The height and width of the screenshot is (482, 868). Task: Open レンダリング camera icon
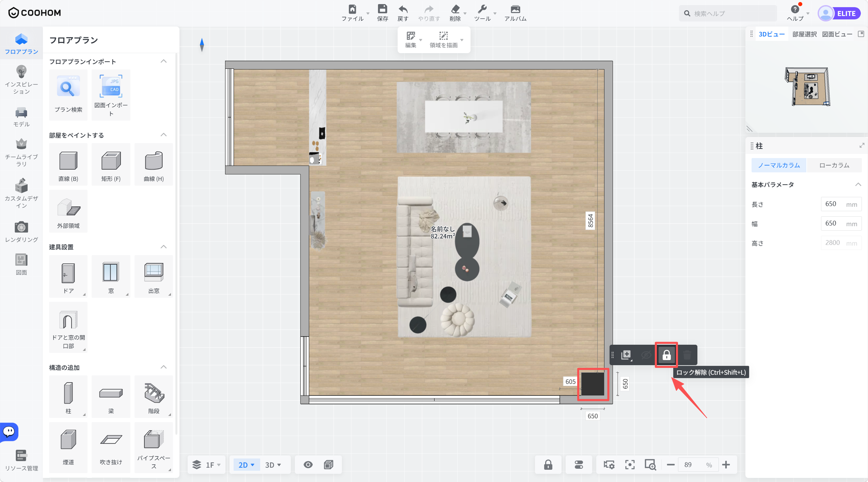pyautogui.click(x=21, y=227)
